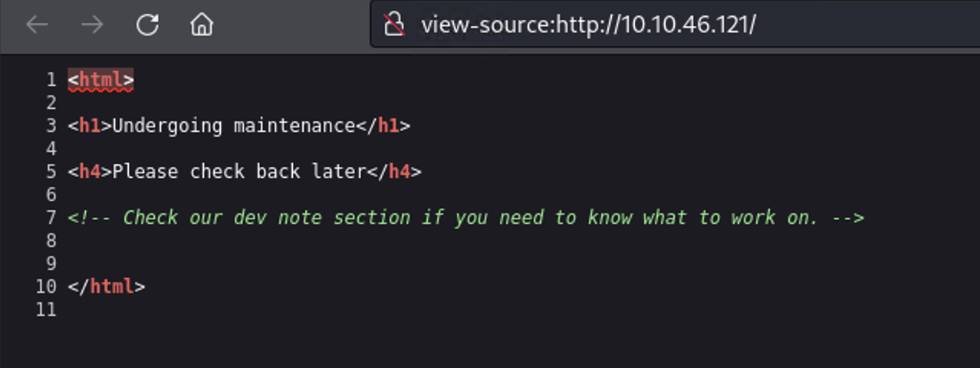Click line number 7 in the gutter
980x368 pixels.
(x=51, y=218)
